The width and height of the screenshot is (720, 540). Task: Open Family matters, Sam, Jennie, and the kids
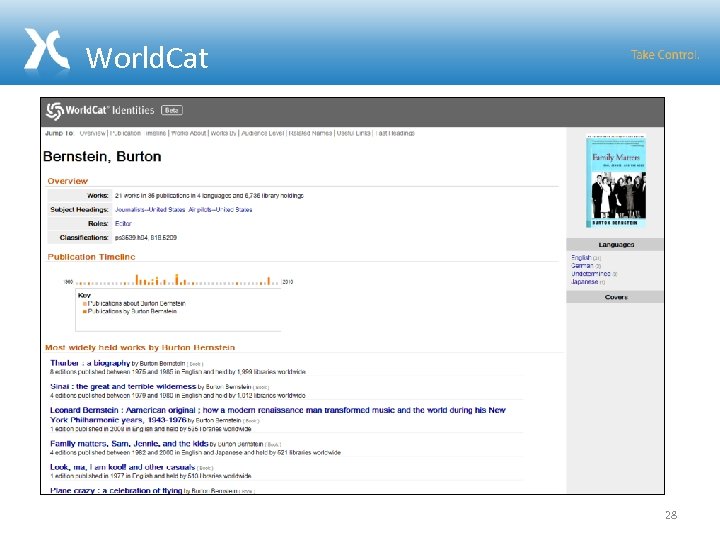129,444
